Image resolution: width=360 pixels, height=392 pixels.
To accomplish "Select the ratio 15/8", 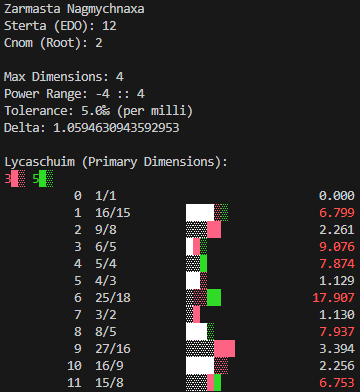I will click(109, 383).
